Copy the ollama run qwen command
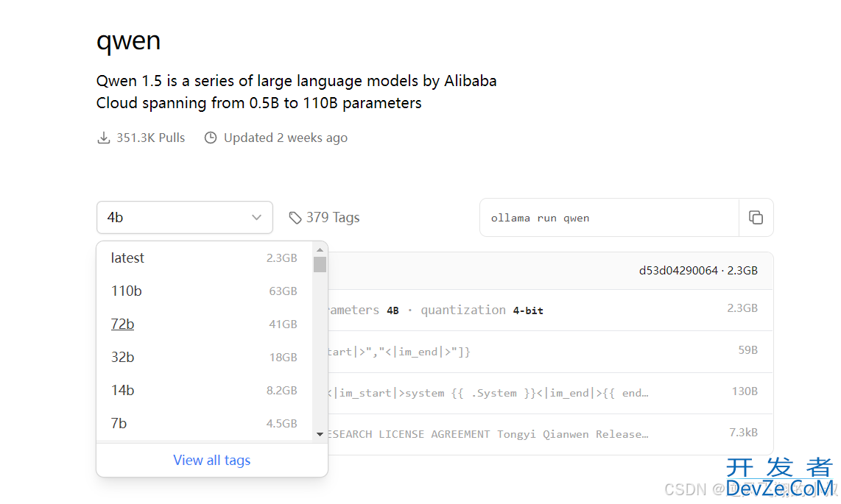 coord(756,218)
